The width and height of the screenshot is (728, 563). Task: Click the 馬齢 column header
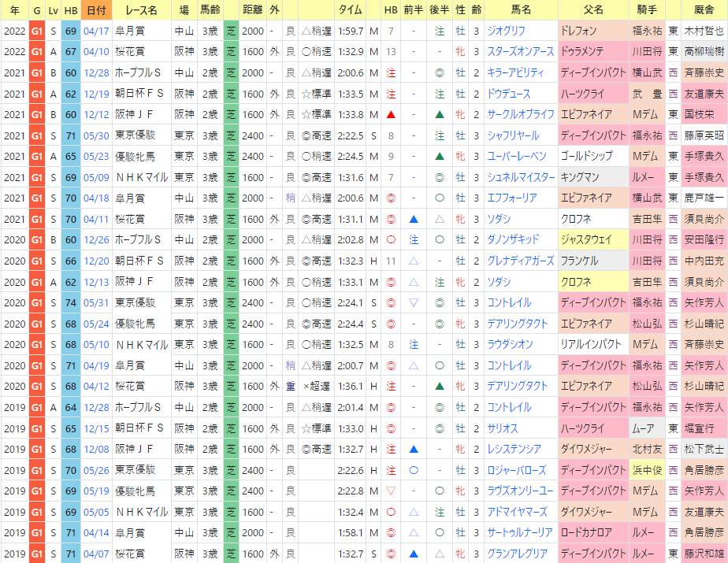pyautogui.click(x=210, y=9)
